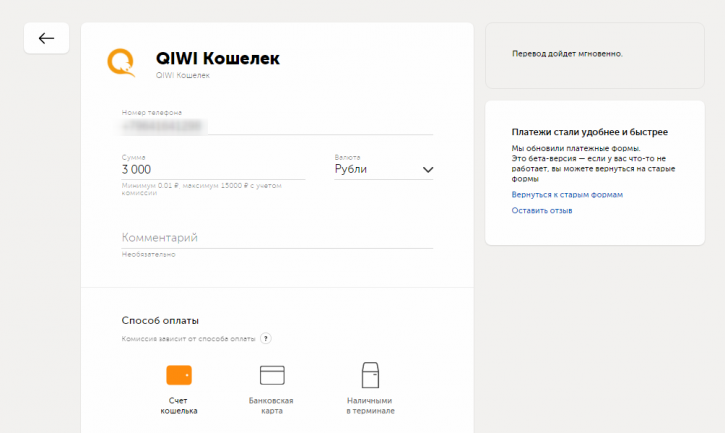Screen dimensions: 725x433
Task: Choose the cash terminal payment icon
Action: click(370, 375)
